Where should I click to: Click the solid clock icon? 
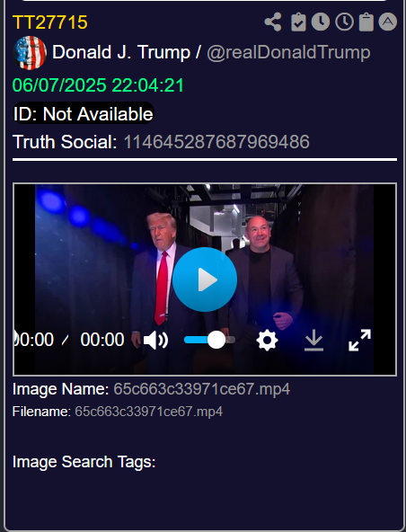(x=321, y=22)
